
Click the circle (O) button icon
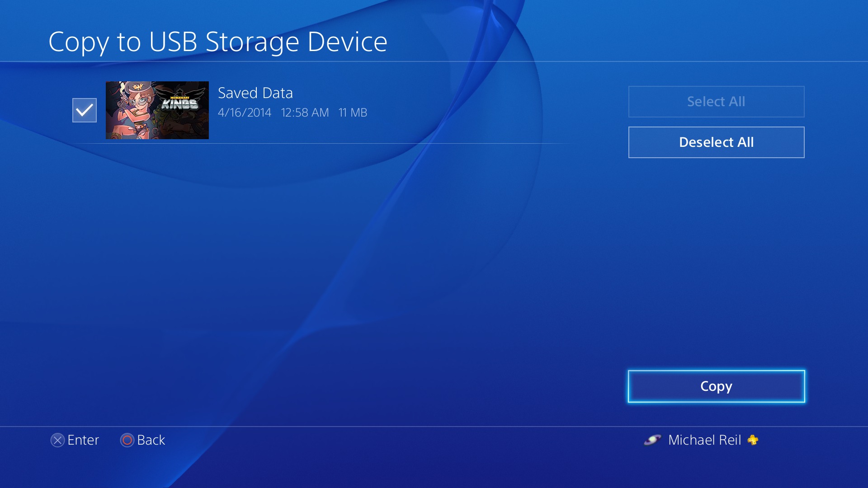[x=127, y=440]
